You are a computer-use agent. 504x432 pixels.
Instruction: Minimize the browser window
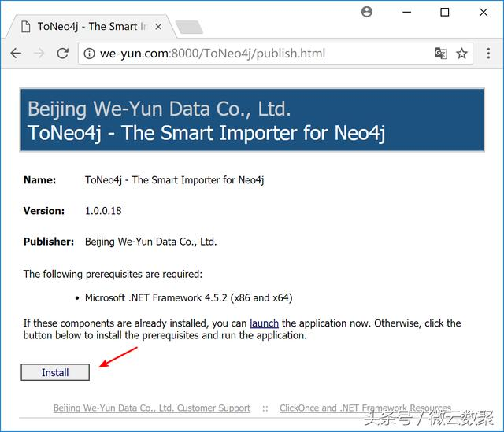pyautogui.click(x=407, y=13)
